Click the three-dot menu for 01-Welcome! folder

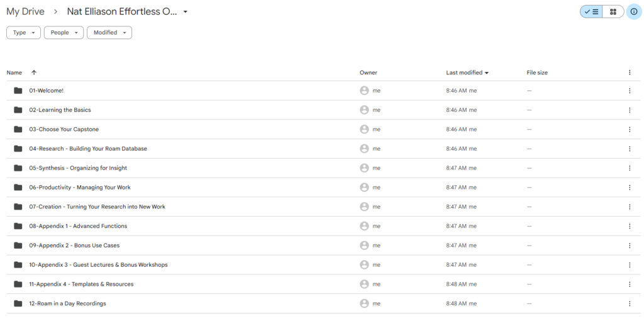[x=629, y=91]
